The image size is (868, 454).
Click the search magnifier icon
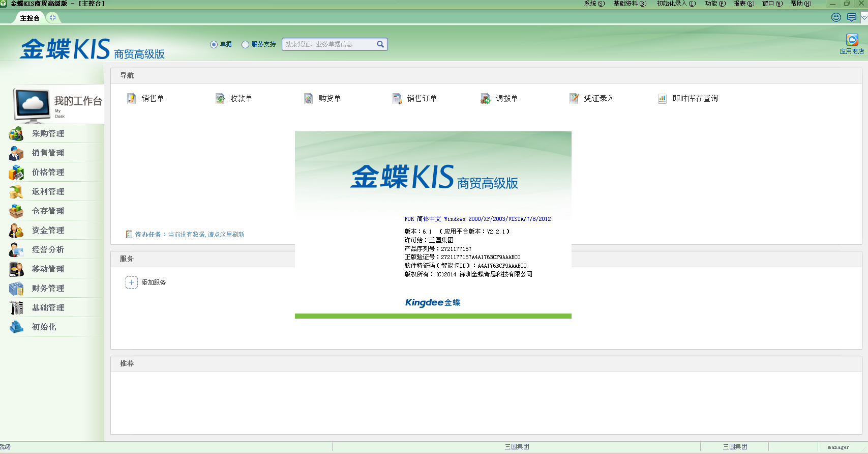point(380,44)
